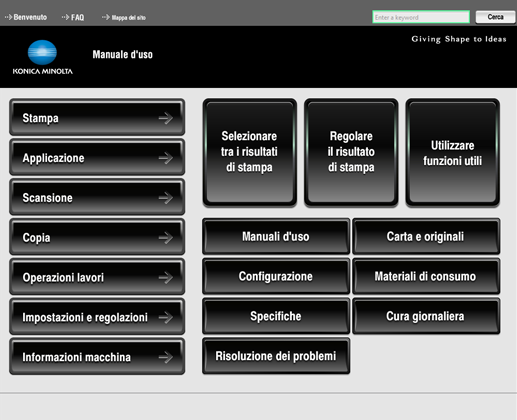This screenshot has width=517, height=420.
Task: Open the Stampa section
Action: coord(97,117)
